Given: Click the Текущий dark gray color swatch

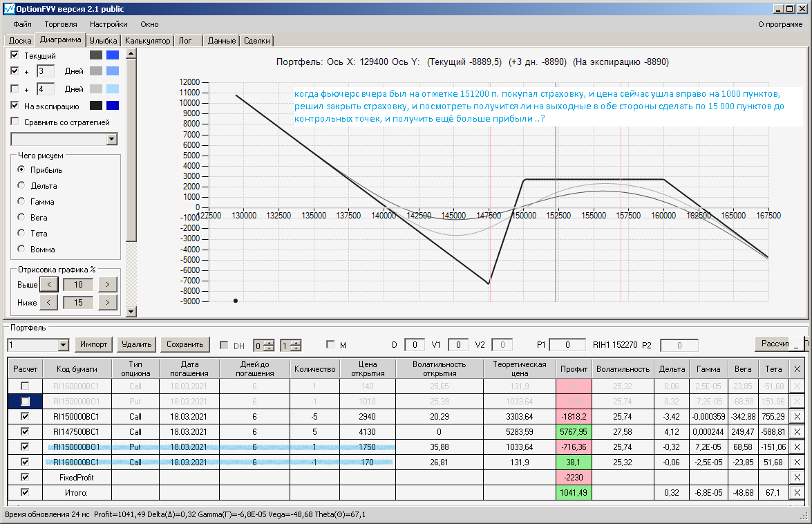Looking at the screenshot, I should 96,55.
